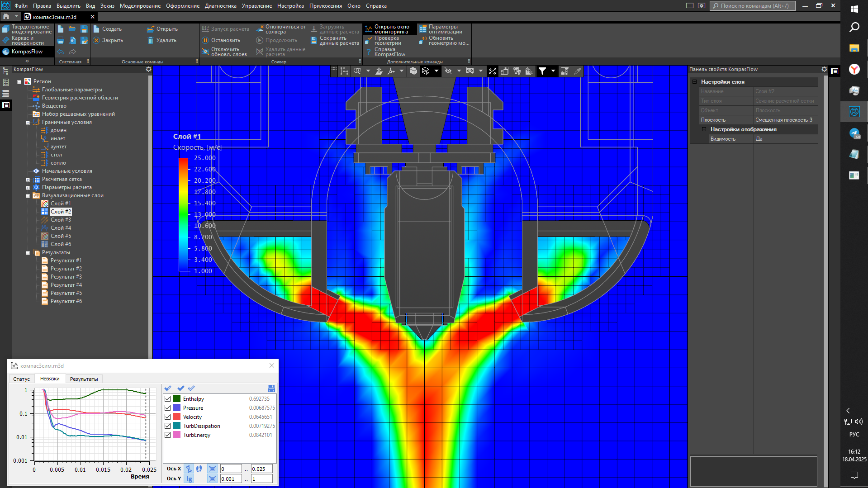
Task: Collapse the Граничные условия tree node
Action: pyautogui.click(x=28, y=123)
